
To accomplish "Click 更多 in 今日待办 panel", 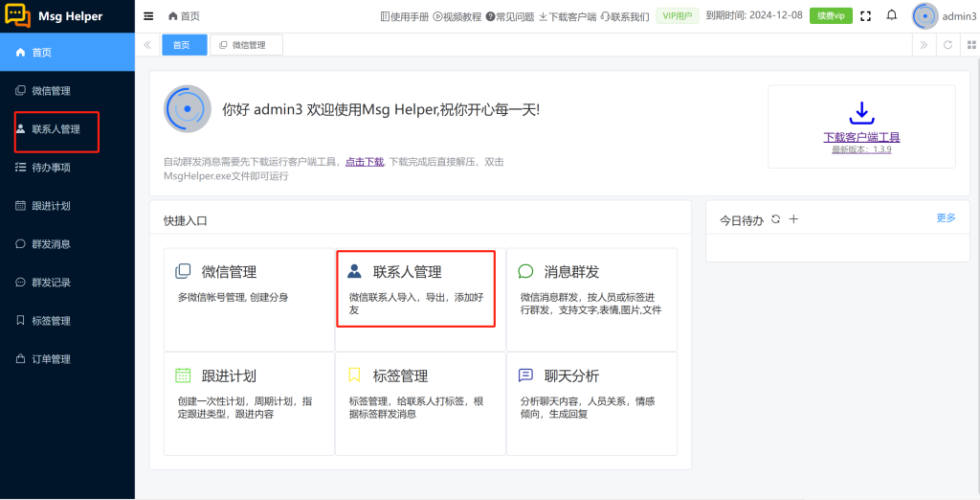I will pos(946,217).
